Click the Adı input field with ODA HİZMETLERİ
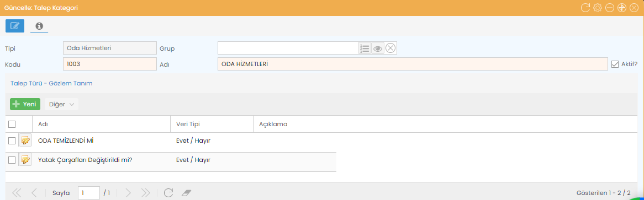Screen dimensions: 644x200 pos(413,64)
